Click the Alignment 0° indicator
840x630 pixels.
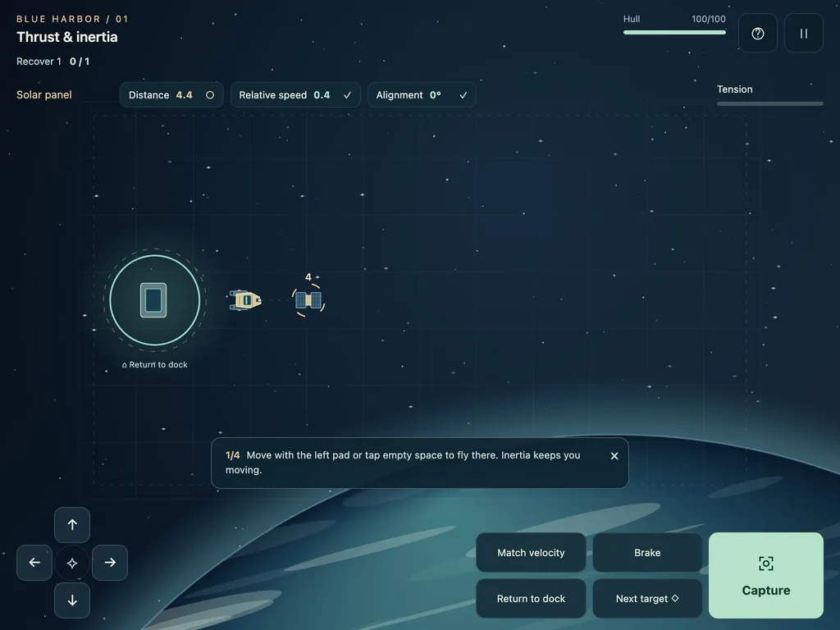422,95
